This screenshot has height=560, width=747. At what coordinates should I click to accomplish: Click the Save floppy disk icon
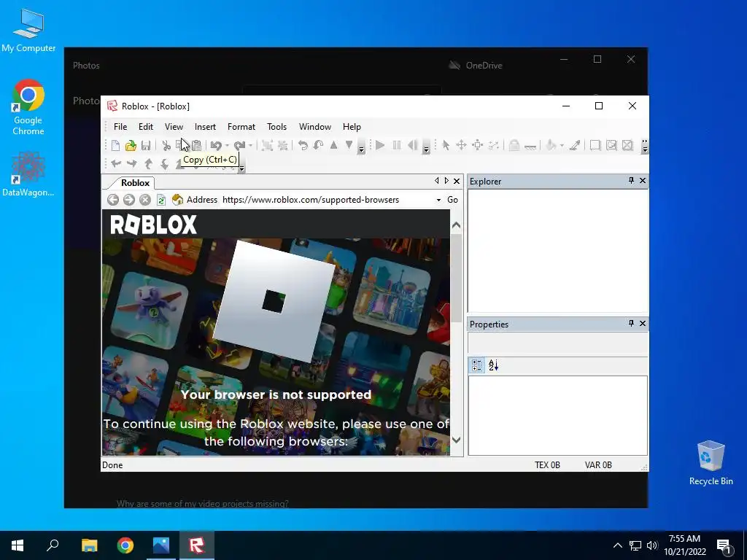146,145
